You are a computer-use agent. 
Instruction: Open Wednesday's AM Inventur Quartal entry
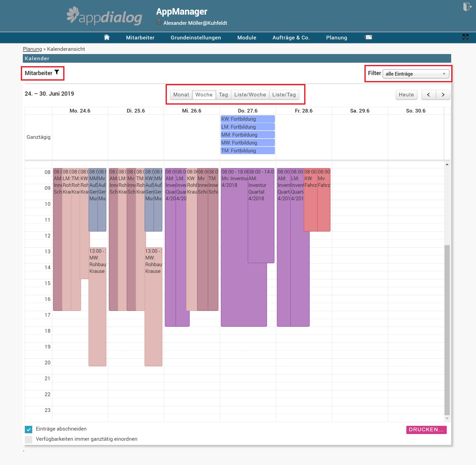point(170,247)
